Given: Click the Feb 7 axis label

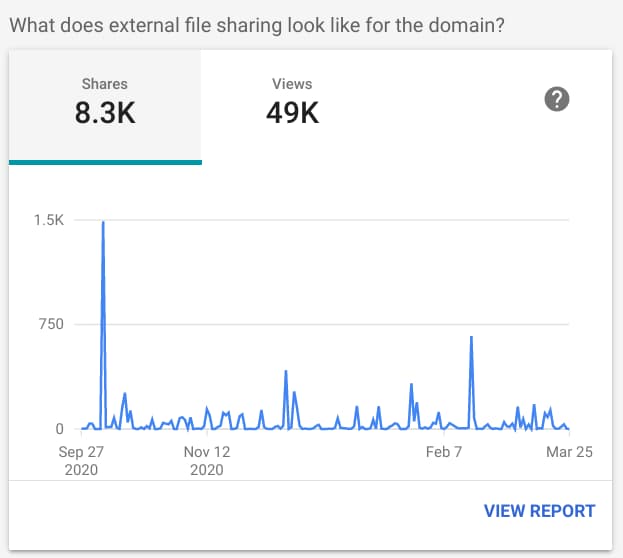Looking at the screenshot, I should pyautogui.click(x=443, y=452).
